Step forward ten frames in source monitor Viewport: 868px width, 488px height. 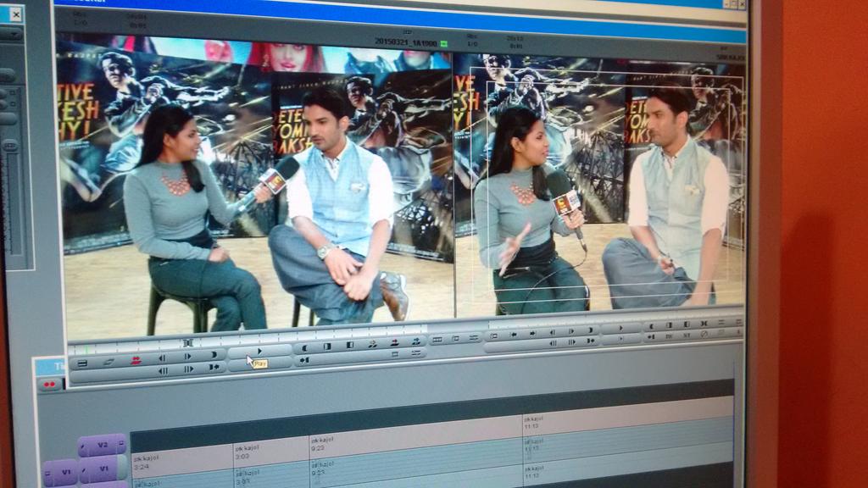(188, 369)
